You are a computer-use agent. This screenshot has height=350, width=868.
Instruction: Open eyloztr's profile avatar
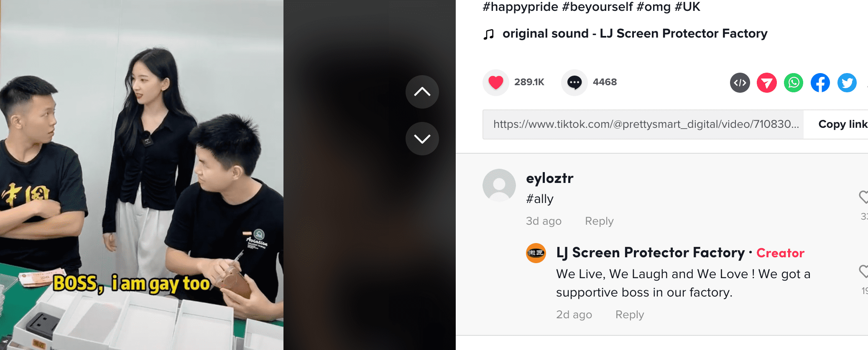[499, 185]
